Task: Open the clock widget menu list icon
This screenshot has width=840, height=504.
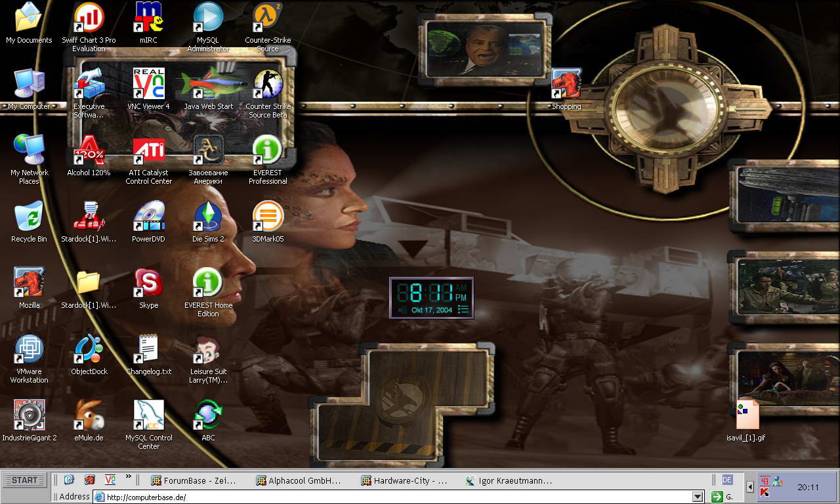Action: [463, 309]
